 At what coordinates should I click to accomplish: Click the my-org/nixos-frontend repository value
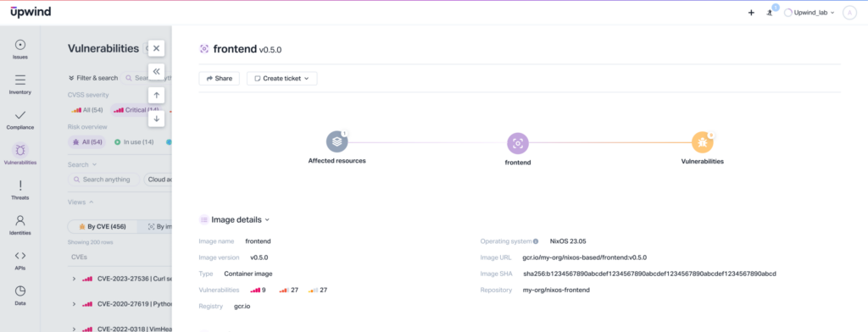556,290
